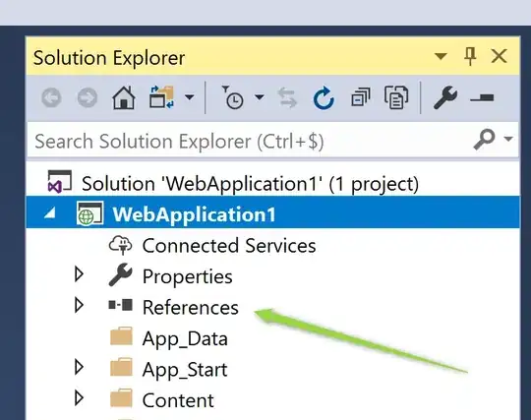531x420 pixels.
Task: Click the search magnifier icon
Action: (485, 139)
